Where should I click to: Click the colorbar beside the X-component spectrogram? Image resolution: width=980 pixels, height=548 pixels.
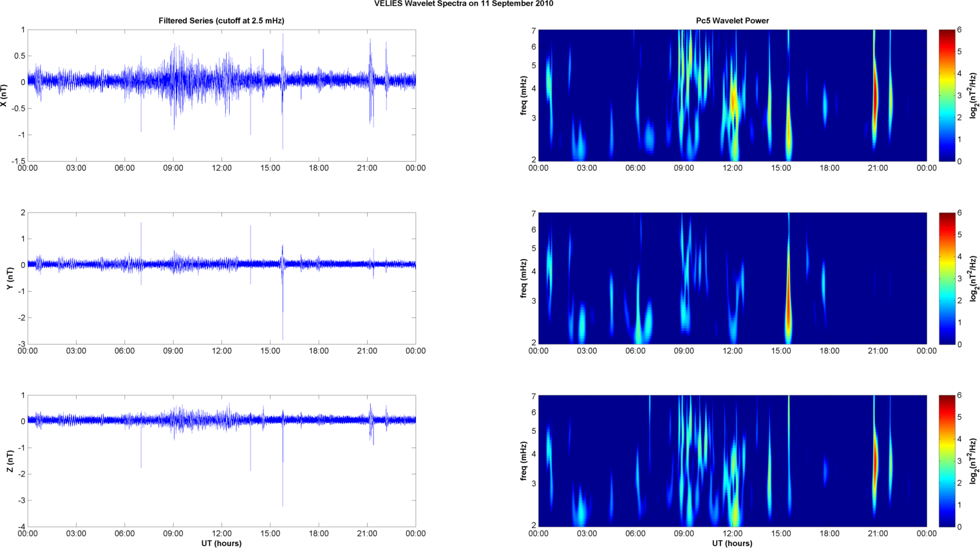coord(947,95)
